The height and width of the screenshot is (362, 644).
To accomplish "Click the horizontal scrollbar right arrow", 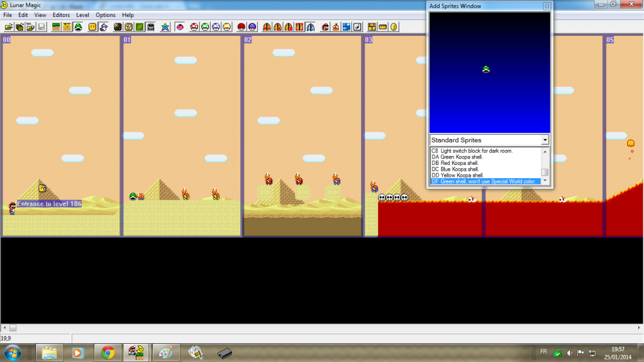I will tap(639, 328).
